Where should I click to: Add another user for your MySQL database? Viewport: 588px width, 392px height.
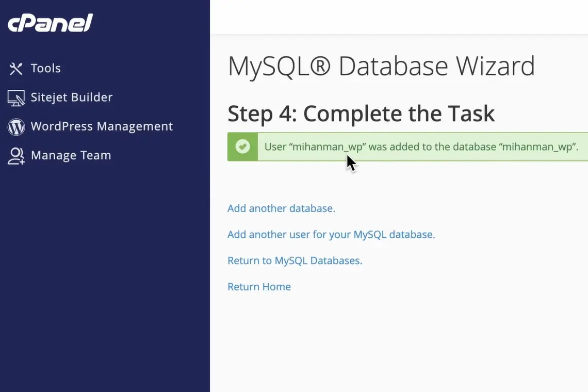[331, 235]
